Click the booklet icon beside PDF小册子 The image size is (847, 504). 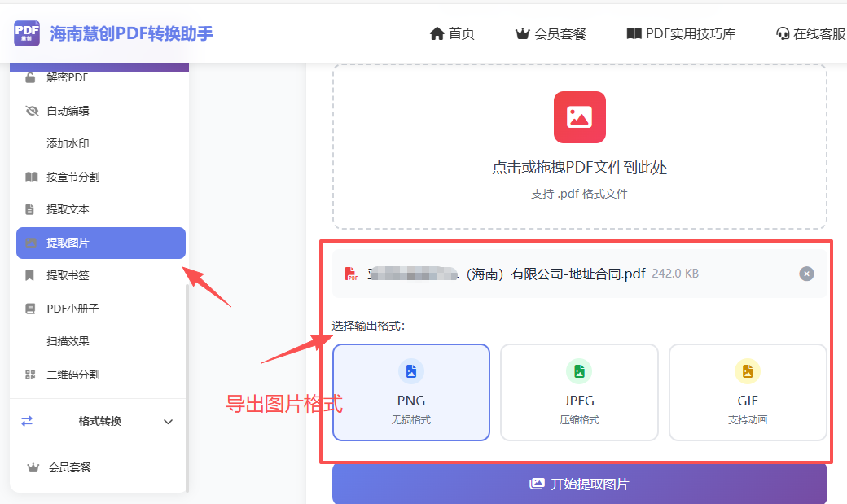point(30,309)
